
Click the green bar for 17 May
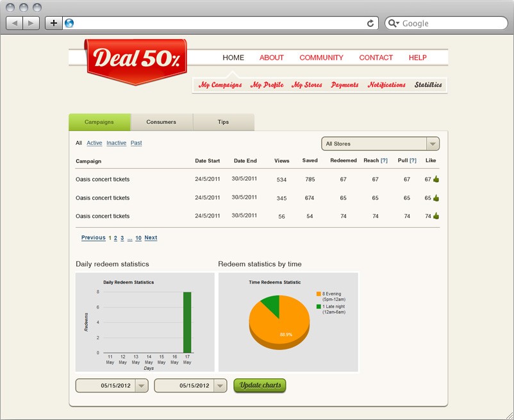(187, 322)
